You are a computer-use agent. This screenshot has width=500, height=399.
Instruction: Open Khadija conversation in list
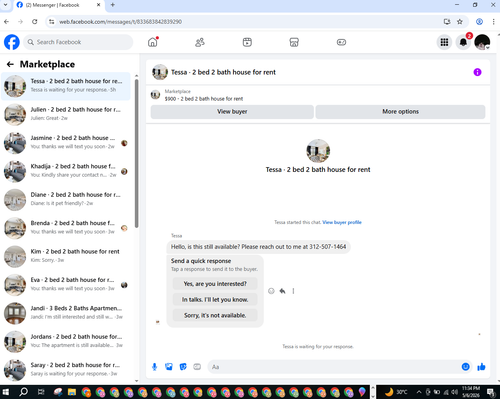point(66,171)
